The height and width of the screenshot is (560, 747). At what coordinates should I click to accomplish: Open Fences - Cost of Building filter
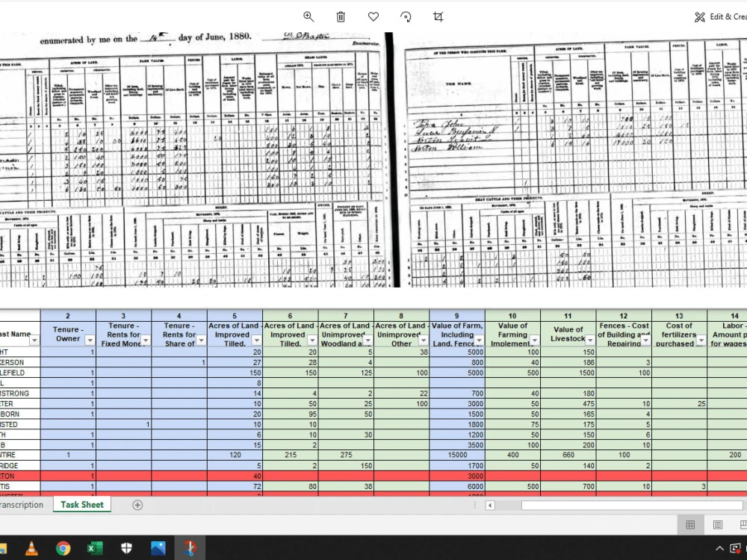pyautogui.click(x=645, y=340)
